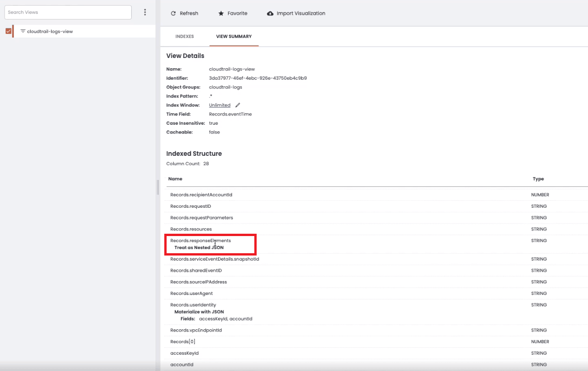The width and height of the screenshot is (588, 371).
Task: Mark this view as Favorite
Action: tap(233, 13)
